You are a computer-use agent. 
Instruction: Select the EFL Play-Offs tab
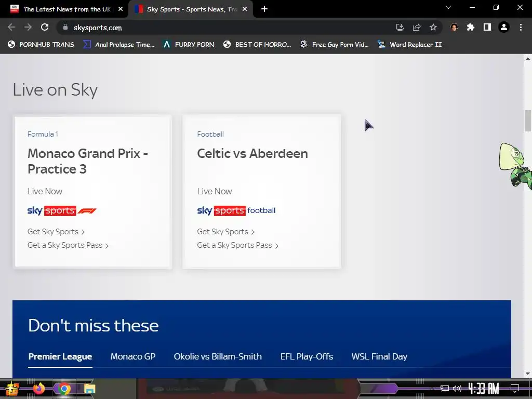(x=307, y=356)
